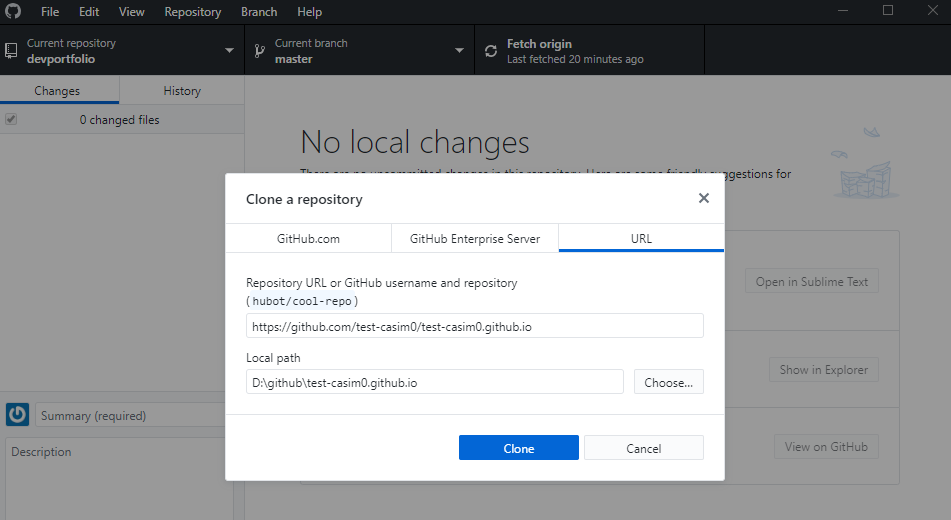Click the 'Last fetched 20 minutes ago' text
Screen dimensions: 951x520
tap(575, 59)
